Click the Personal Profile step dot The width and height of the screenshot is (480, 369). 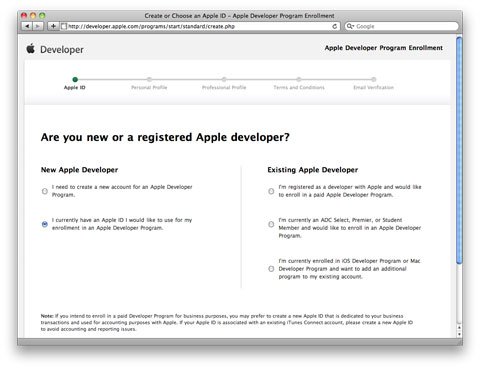(149, 79)
